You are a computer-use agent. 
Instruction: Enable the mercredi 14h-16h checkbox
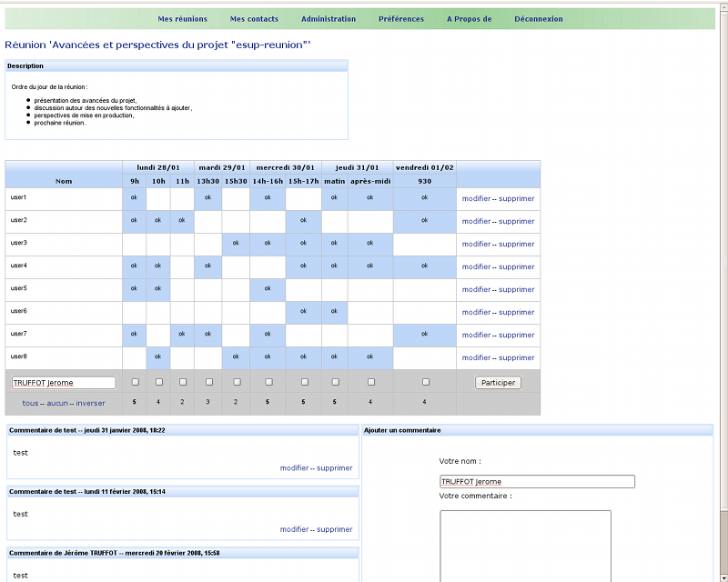pos(268,382)
